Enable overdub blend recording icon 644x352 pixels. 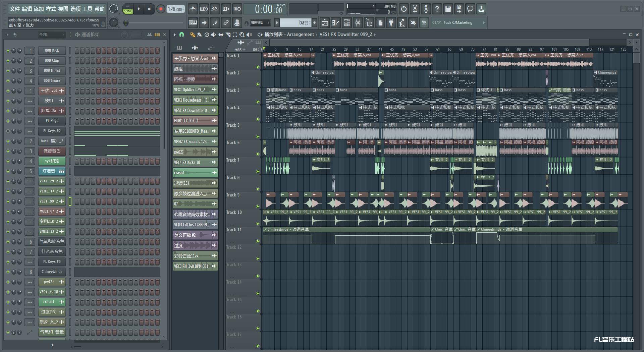[226, 9]
